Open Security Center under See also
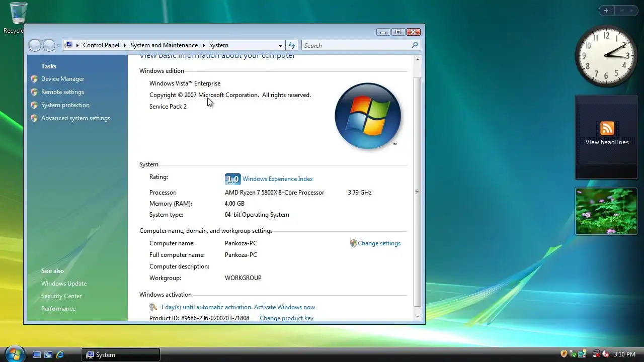Image resolution: width=644 pixels, height=362 pixels. pos(61,296)
